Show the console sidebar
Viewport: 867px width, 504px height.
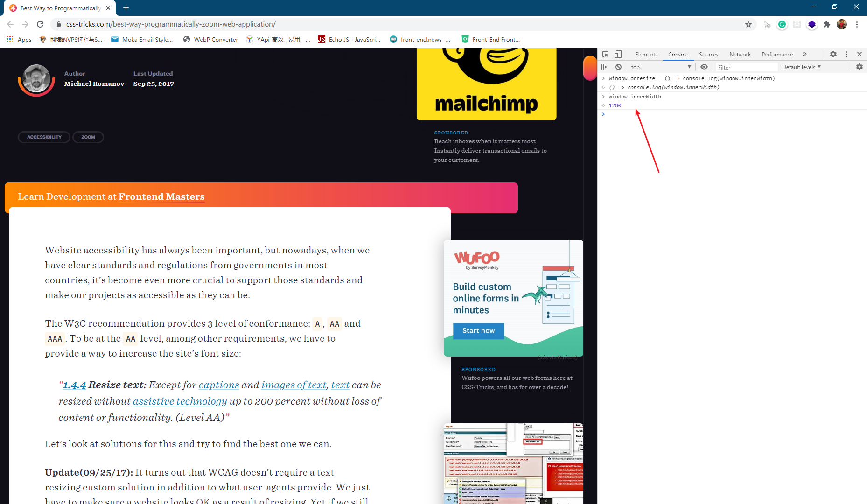[x=605, y=67]
